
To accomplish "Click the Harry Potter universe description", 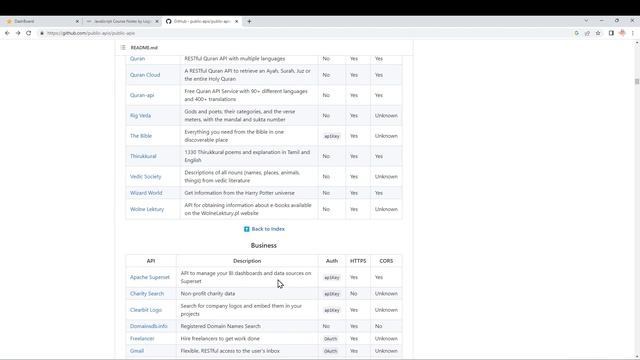I will click(x=239, y=193).
